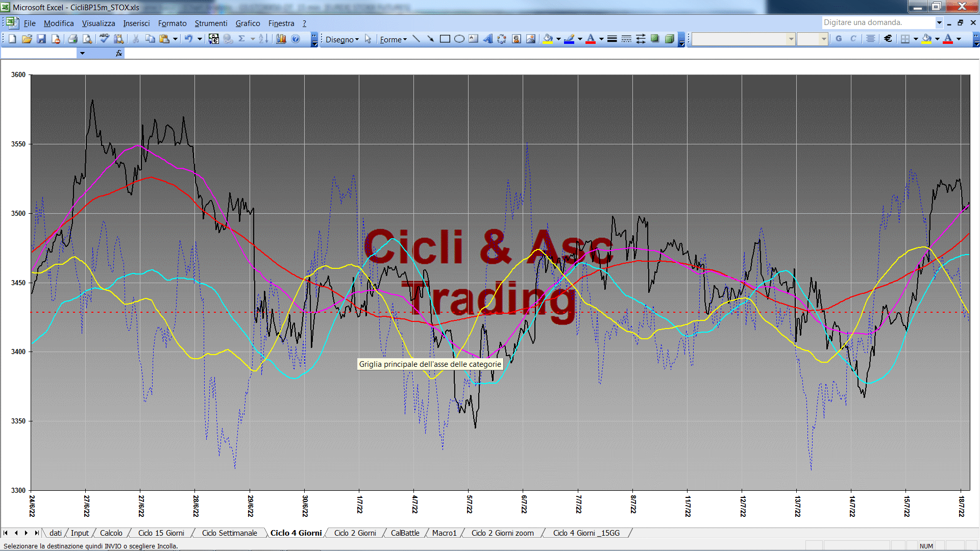This screenshot has width=980, height=551.
Task: Click the Copy icon
Action: click(x=150, y=39)
